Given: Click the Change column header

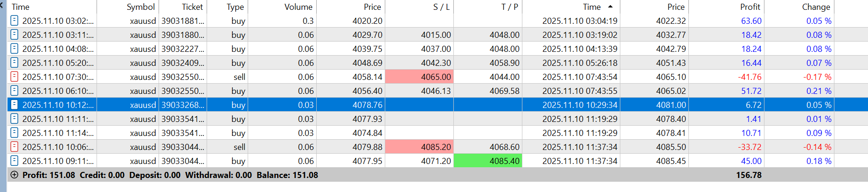Looking at the screenshot, I should (x=816, y=7).
